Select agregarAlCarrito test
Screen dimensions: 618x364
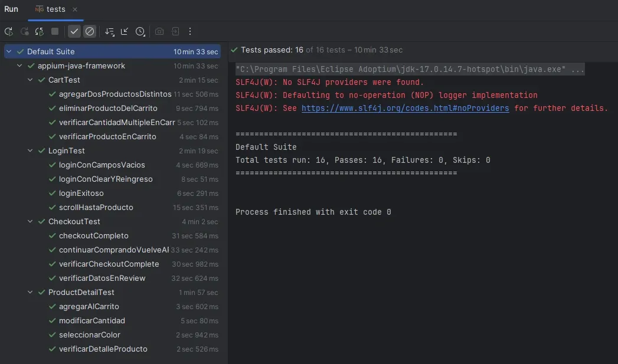coord(112,307)
